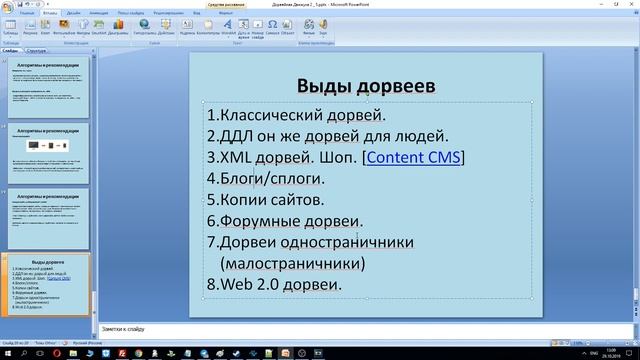Switch to the Главная ribbon tab
The height and width of the screenshot is (360, 640).
pos(27,13)
